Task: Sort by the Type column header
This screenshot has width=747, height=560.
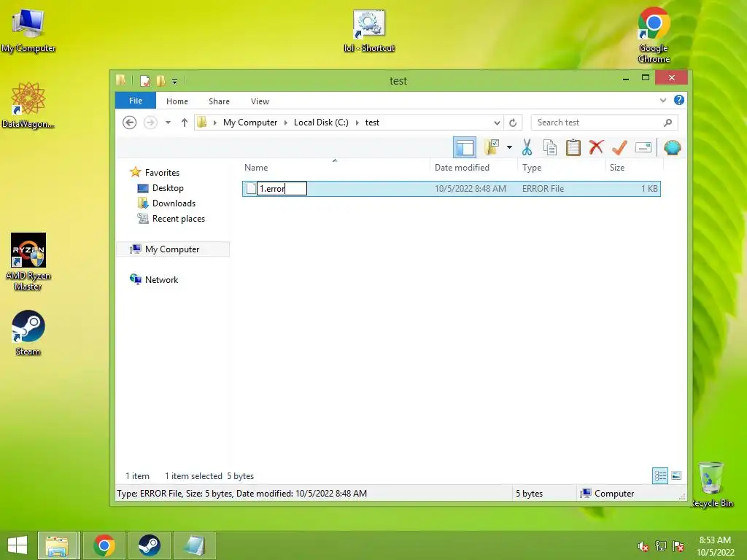Action: (532, 168)
